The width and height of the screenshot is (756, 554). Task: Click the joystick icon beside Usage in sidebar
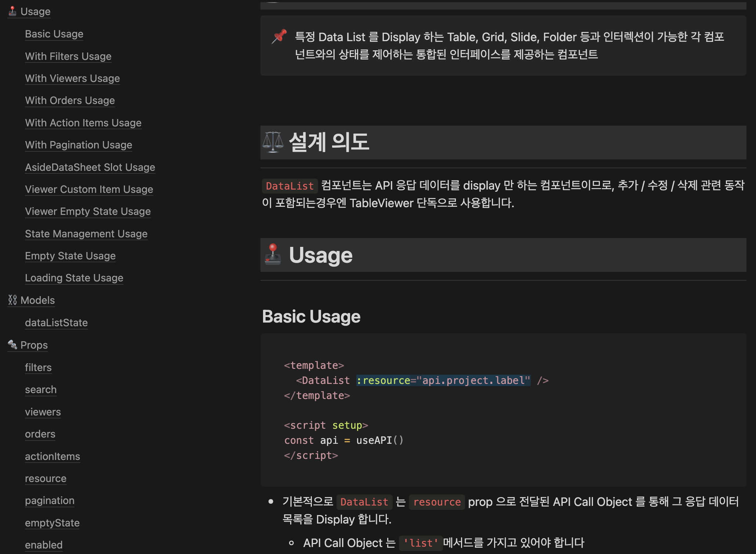[12, 11]
